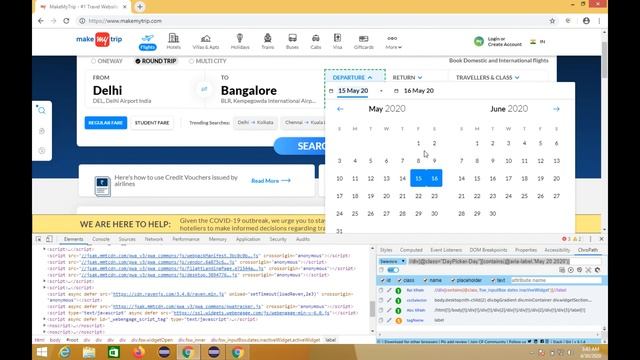Open the Holidays section
This screenshot has height=360, width=640.
pyautogui.click(x=240, y=42)
